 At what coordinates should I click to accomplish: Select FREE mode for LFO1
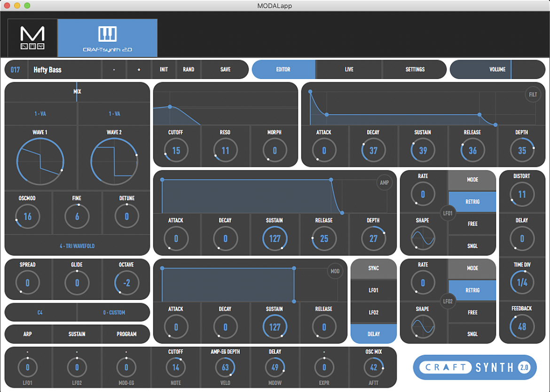tap(472, 224)
